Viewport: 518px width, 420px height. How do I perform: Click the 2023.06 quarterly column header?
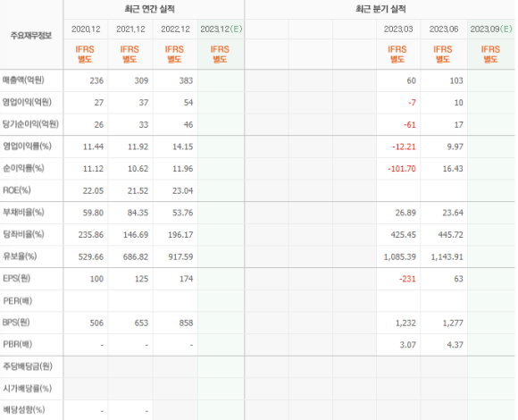pyautogui.click(x=444, y=29)
